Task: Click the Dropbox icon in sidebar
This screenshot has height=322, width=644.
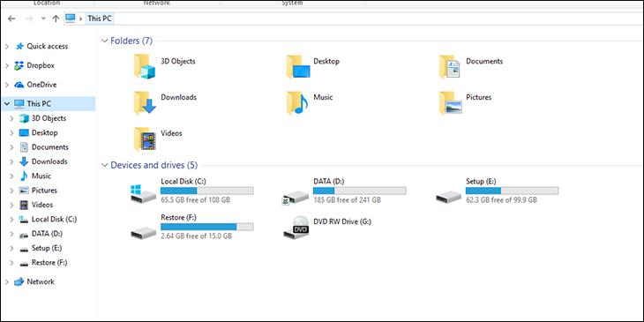Action: pos(19,65)
